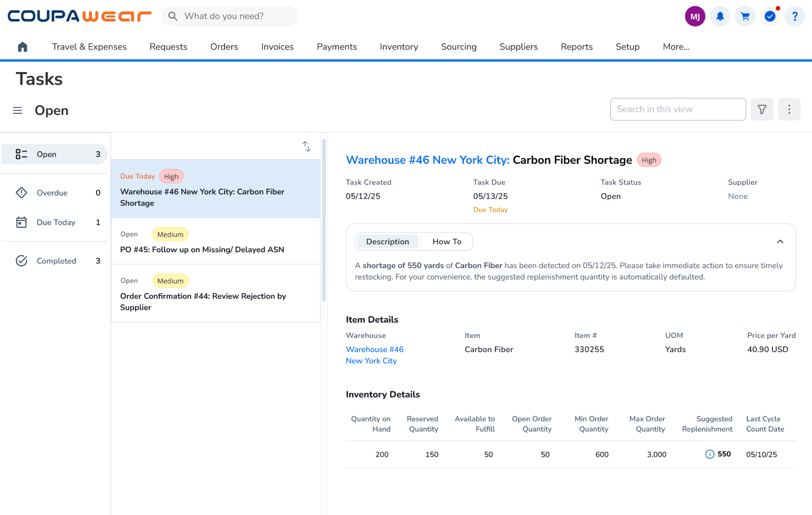Click the Open list icon in sidebar
This screenshot has height=515, width=812.
coord(21,154)
